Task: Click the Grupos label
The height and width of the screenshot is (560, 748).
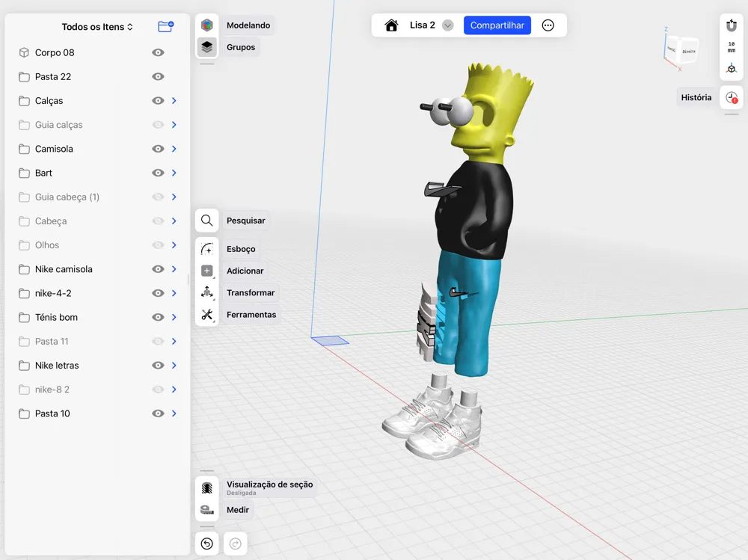Action: [x=240, y=47]
